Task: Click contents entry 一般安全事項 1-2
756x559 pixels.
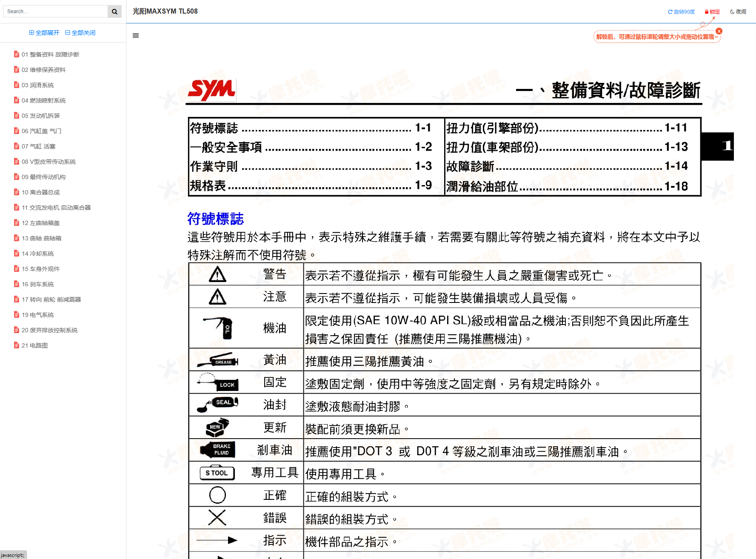Action: 311,147
